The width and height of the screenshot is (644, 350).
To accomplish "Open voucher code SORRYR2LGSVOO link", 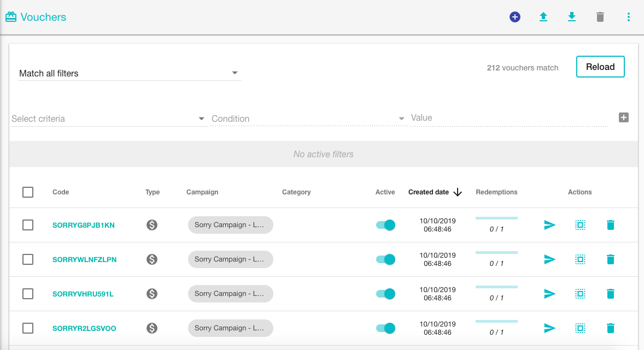I will [84, 329].
